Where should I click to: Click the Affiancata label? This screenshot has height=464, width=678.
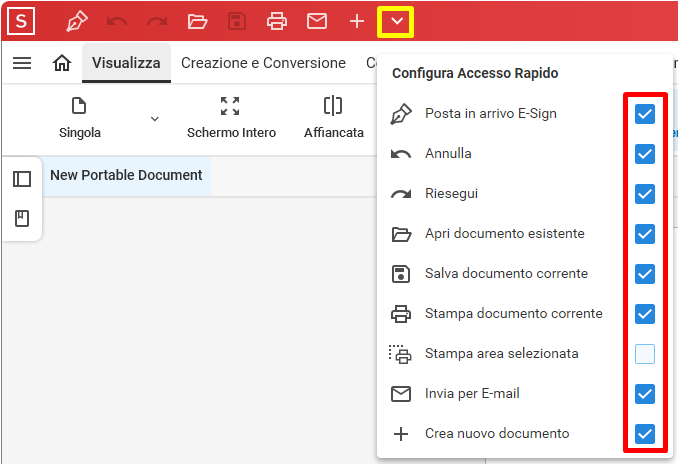334,132
